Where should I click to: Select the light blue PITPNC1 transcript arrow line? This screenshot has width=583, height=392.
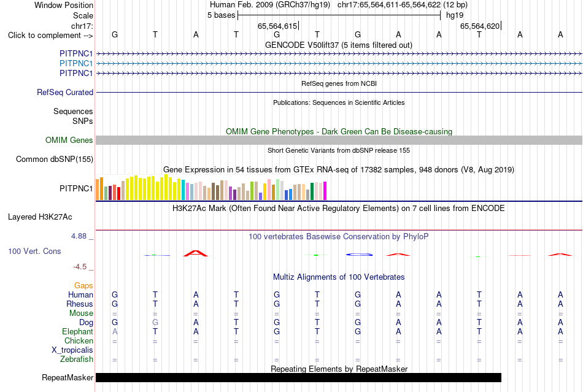tap(339, 64)
